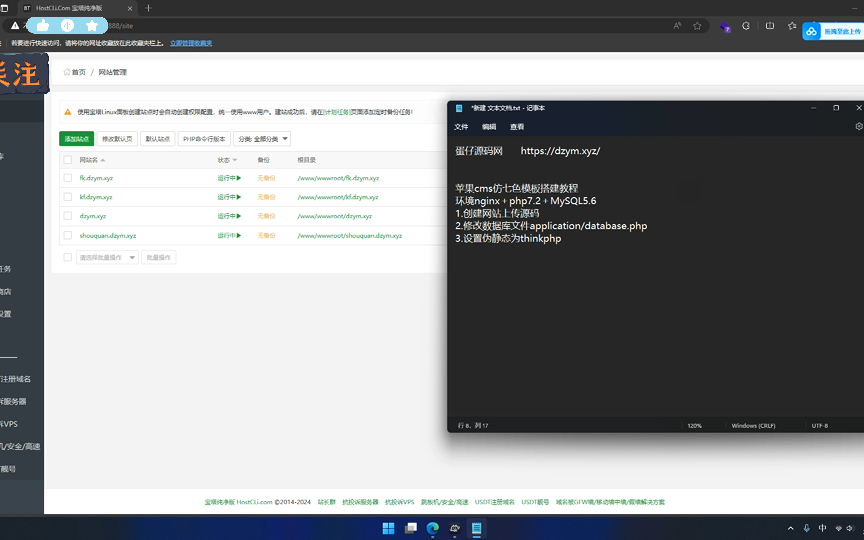Click 站长群 footer link
The width and height of the screenshot is (864, 540).
[x=326, y=502]
